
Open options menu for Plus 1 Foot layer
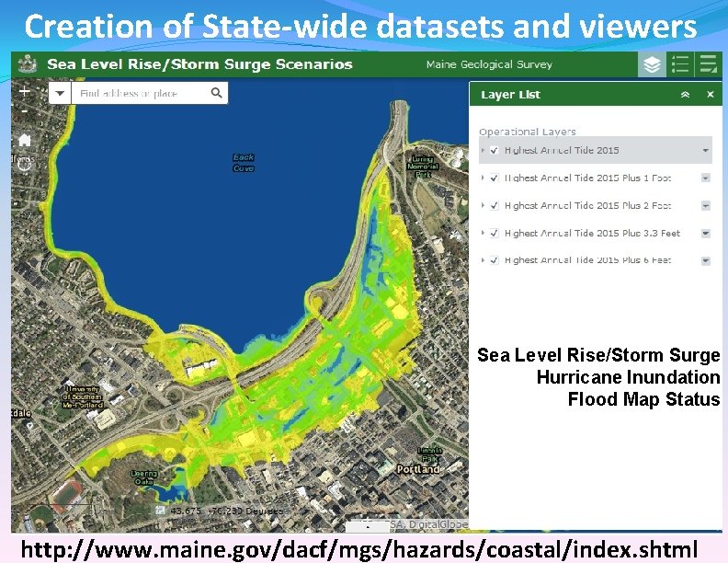(x=706, y=178)
